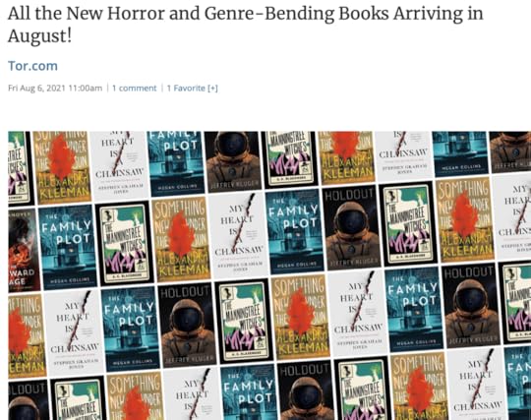Image resolution: width=531 pixels, height=420 pixels.
Task: Click the Last Graduate red cover on left edge
Action: pyautogui.click(x=23, y=250)
